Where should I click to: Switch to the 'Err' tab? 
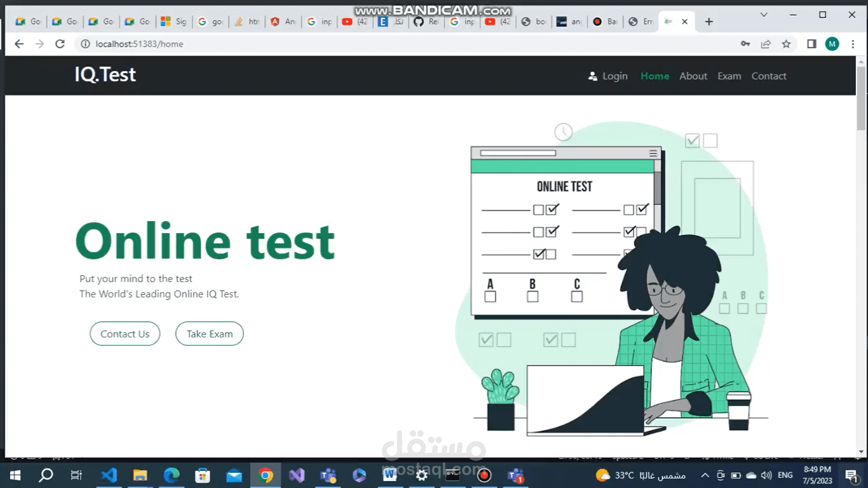pos(641,22)
